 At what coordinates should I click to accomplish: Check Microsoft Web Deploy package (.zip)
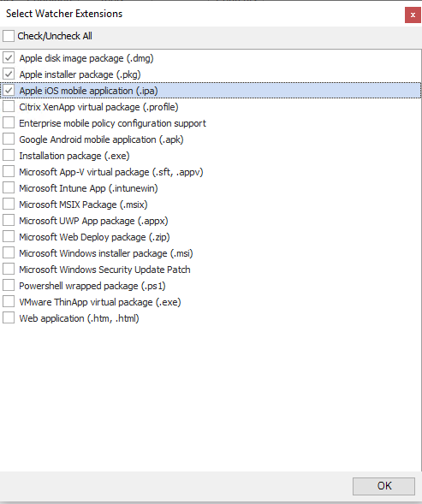9,236
